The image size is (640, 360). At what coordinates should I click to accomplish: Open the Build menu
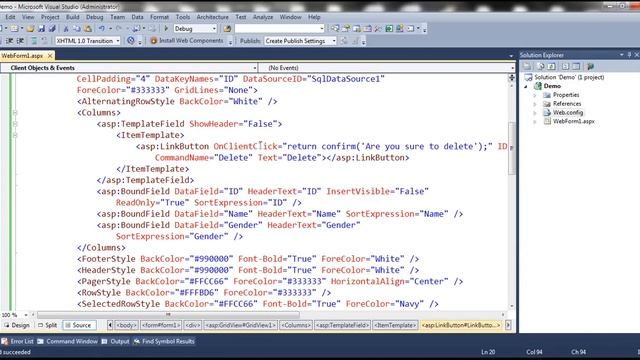(x=73, y=17)
